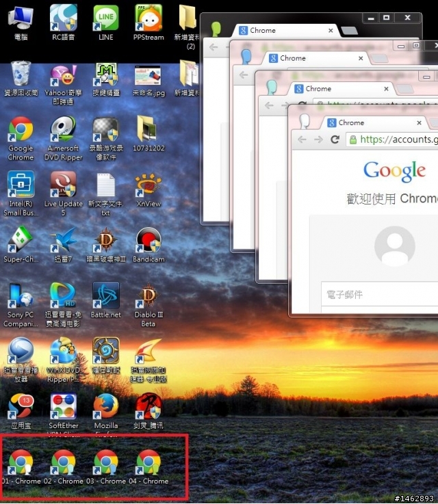This screenshot has height=504, width=438.
Task: Open the 電腦 (Computer) desktop icon
Action: pos(21,23)
